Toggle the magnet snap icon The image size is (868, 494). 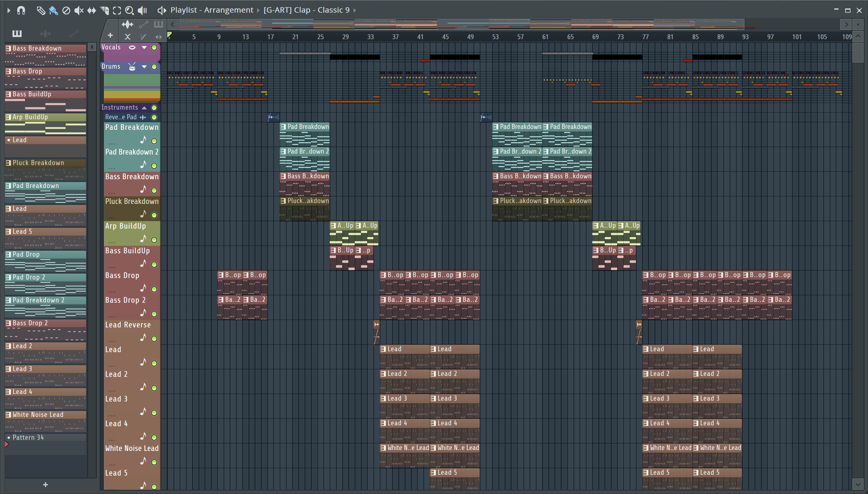pyautogui.click(x=21, y=10)
